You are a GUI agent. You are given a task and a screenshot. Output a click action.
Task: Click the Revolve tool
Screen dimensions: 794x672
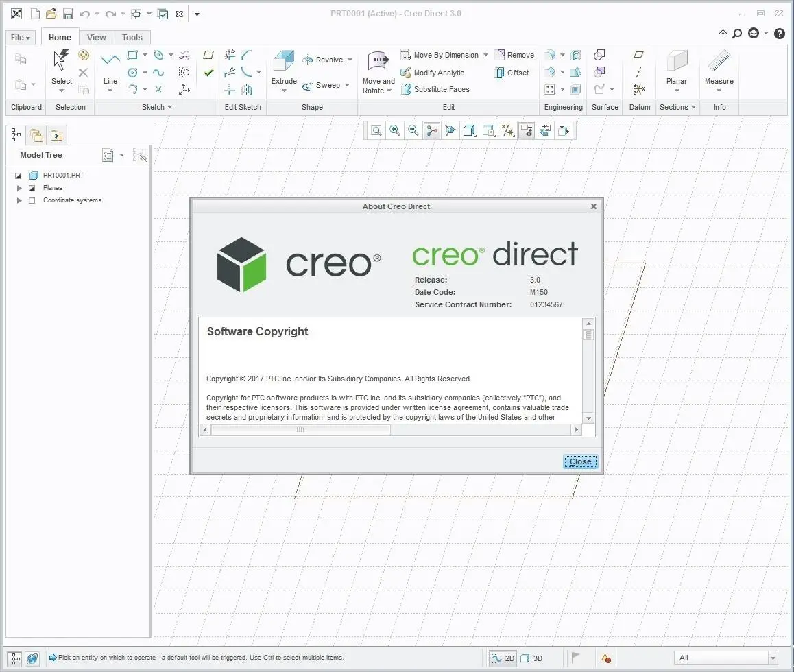pyautogui.click(x=322, y=60)
